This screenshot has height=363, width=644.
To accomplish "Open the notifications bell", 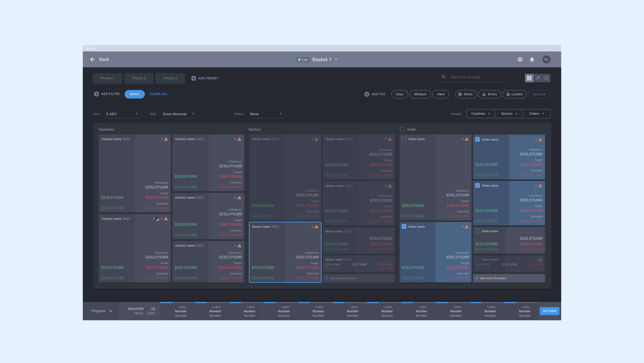I will coord(532,59).
